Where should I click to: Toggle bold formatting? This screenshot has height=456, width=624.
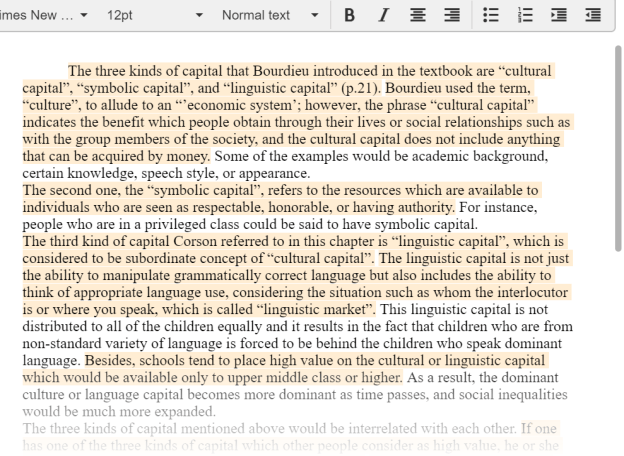tap(349, 15)
